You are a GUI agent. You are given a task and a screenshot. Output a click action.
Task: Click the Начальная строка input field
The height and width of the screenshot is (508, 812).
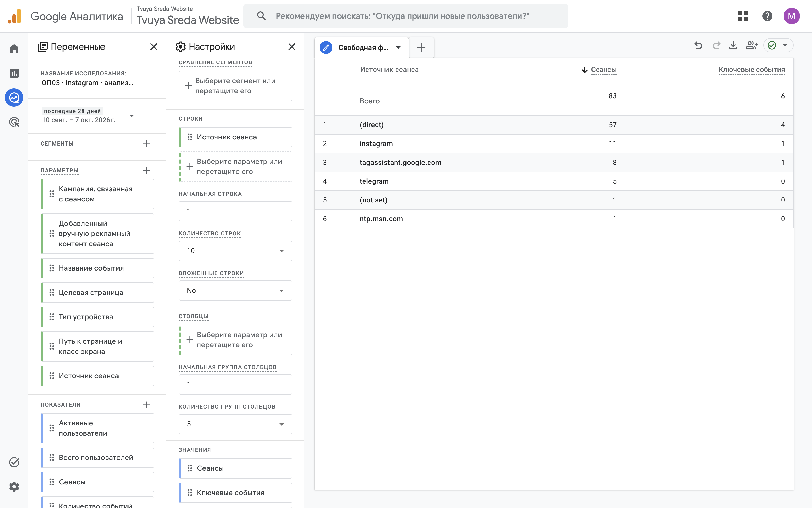click(x=235, y=211)
